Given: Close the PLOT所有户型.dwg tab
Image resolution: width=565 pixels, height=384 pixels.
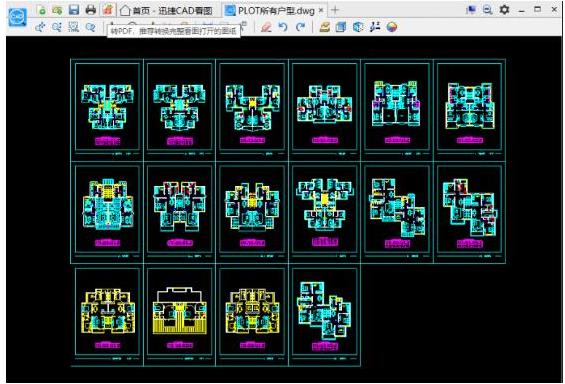Looking at the screenshot, I should point(321,10).
